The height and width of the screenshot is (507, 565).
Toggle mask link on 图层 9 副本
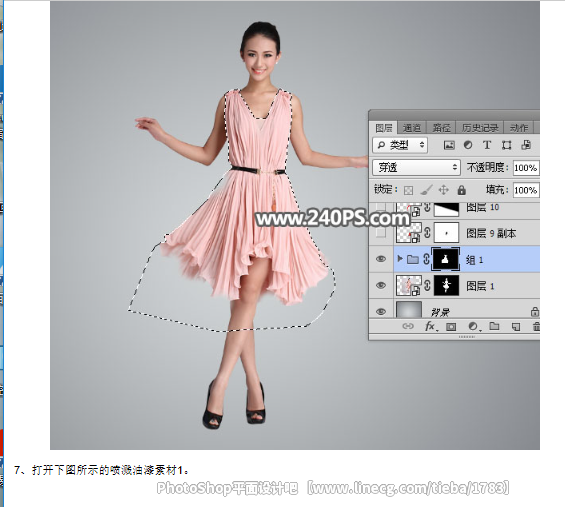(x=427, y=233)
